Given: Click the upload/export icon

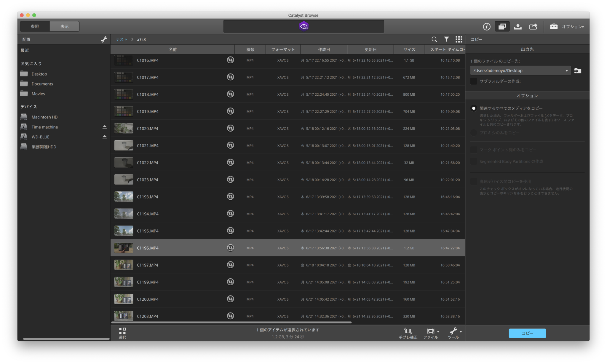Looking at the screenshot, I should (x=517, y=27).
